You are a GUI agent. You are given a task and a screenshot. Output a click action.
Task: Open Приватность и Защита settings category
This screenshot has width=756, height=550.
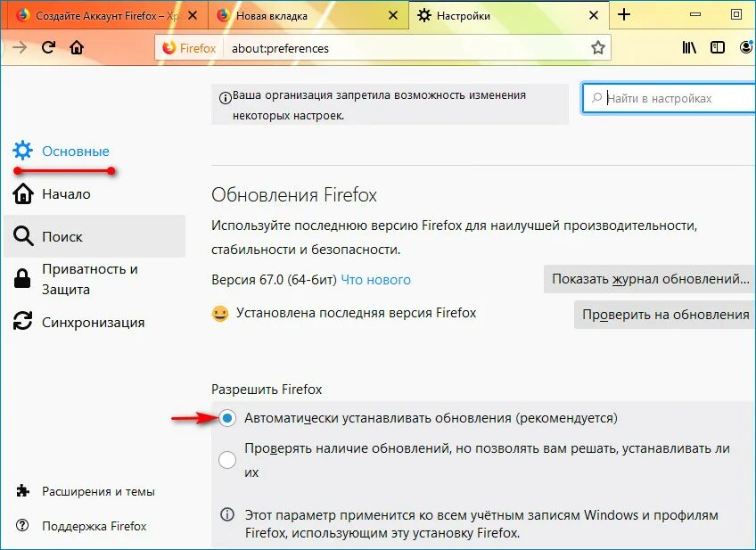tap(94, 279)
